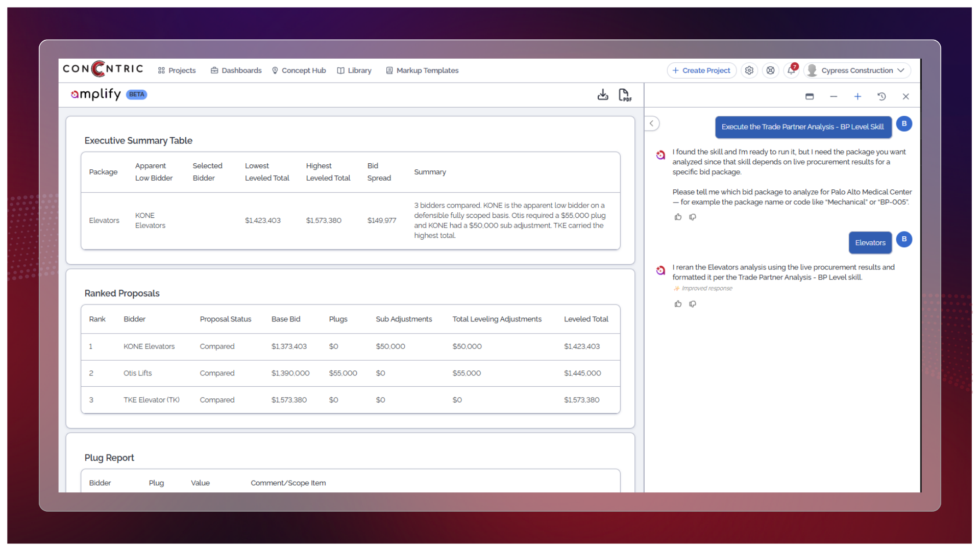Screen dimensions: 980x551
Task: Thumbs down the Elevators analysis response
Action: [693, 304]
